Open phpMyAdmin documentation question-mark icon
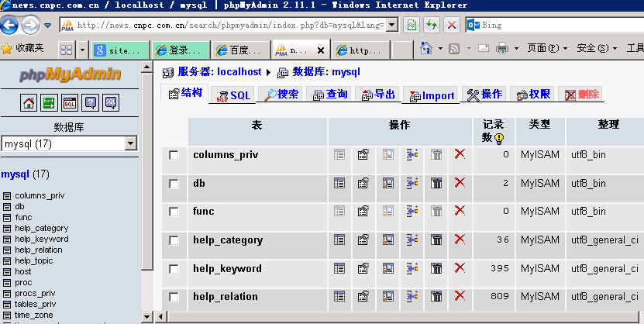This screenshot has height=324, width=644. (91, 102)
